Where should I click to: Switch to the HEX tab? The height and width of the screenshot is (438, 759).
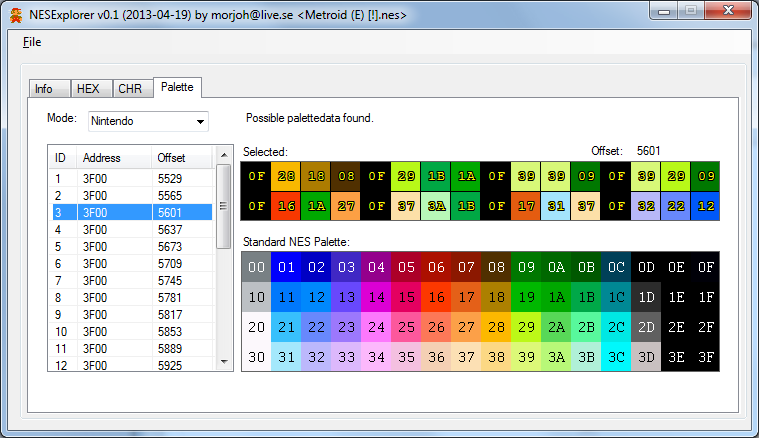click(x=91, y=89)
